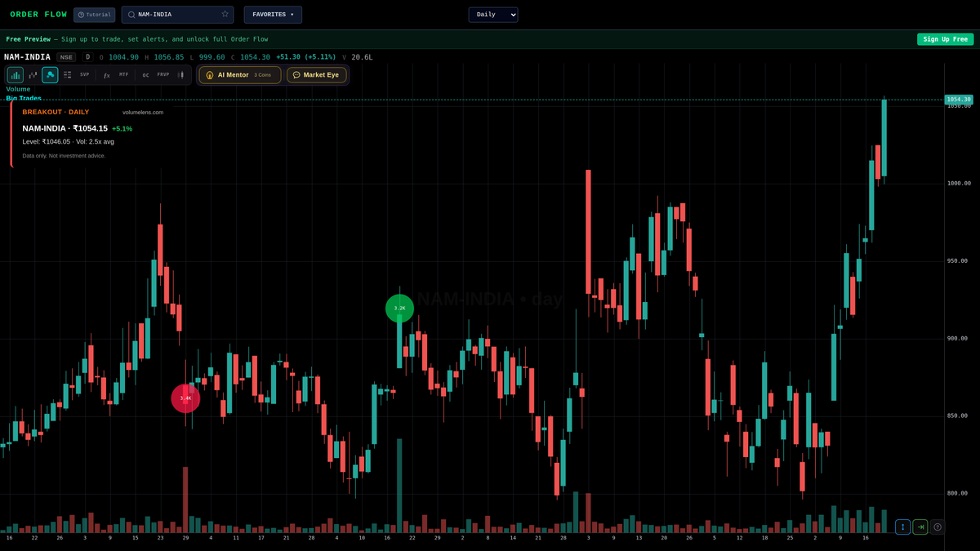Click the NAM-INDIA ticker title above chart
This screenshot has height=551, width=980.
click(27, 57)
